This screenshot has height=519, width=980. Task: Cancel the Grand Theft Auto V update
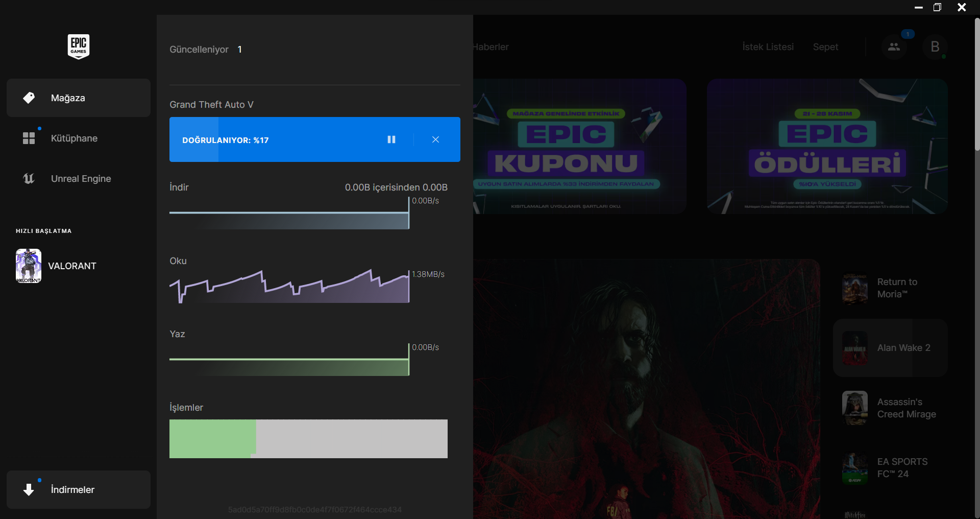(x=435, y=139)
